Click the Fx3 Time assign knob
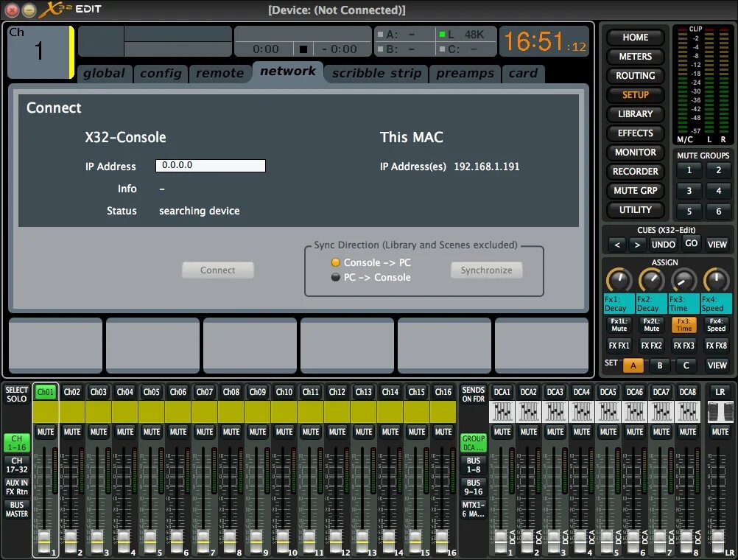This screenshot has height=560, width=738. point(683,281)
